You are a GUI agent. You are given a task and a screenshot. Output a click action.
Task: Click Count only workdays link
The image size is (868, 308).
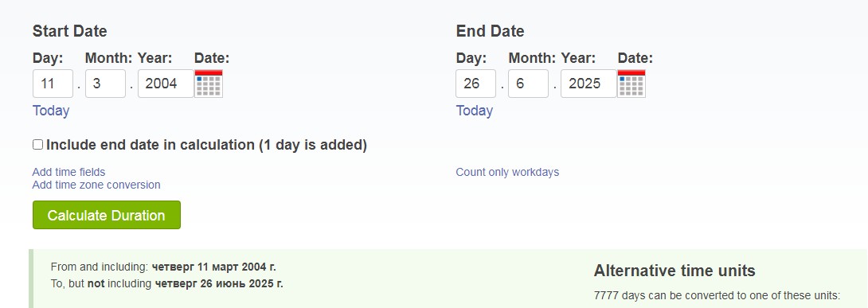click(507, 172)
